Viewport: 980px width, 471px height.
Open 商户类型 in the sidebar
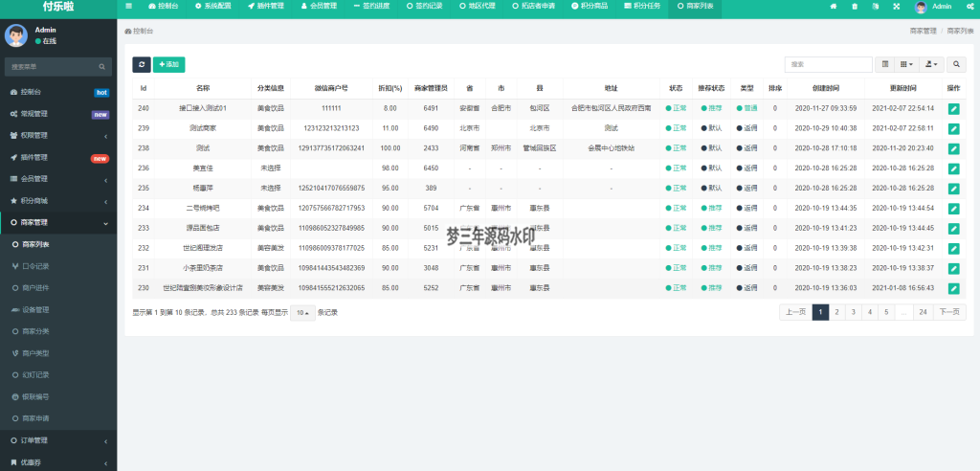(58, 353)
